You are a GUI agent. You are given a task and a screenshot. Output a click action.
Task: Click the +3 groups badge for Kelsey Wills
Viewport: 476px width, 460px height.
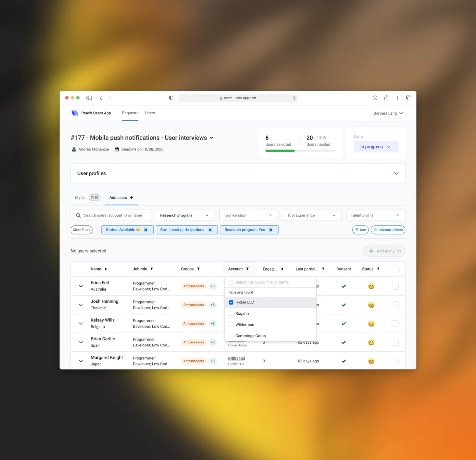213,324
